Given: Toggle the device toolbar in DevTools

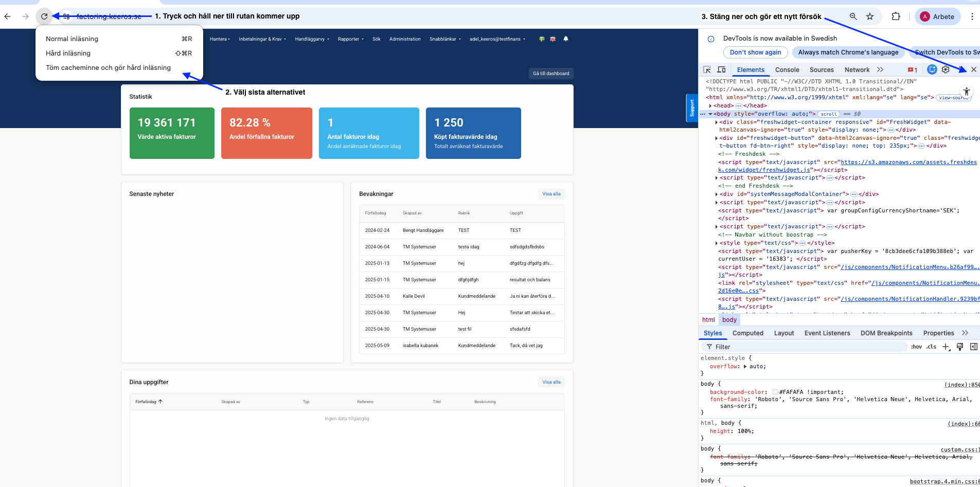Looking at the screenshot, I should (x=721, y=69).
